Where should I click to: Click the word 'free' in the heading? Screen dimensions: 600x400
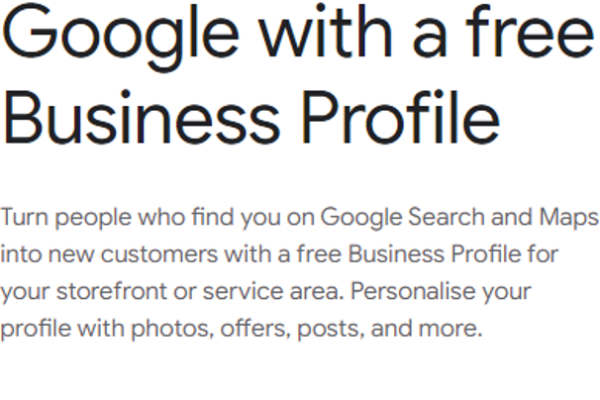click(530, 31)
